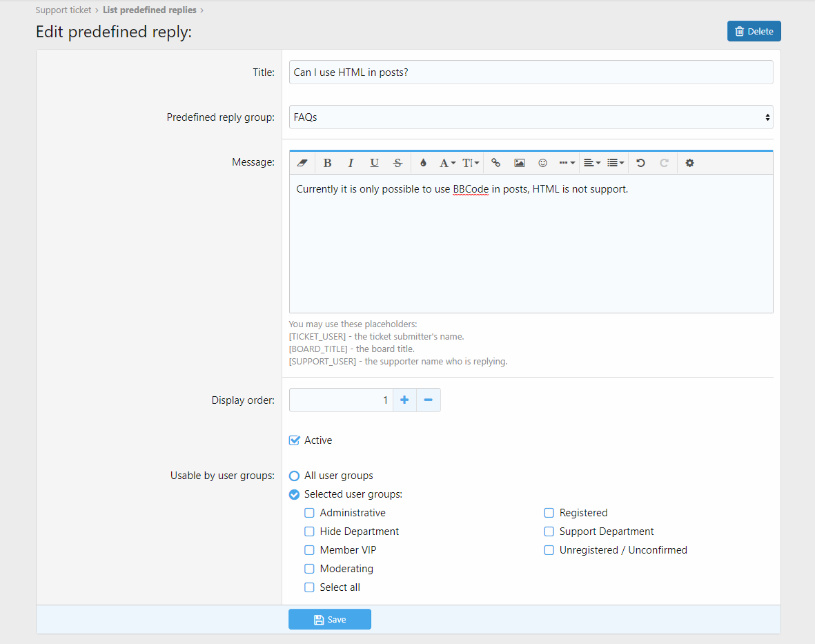This screenshot has height=644, width=815.
Task: Toggle italic text formatting
Action: pos(351,163)
